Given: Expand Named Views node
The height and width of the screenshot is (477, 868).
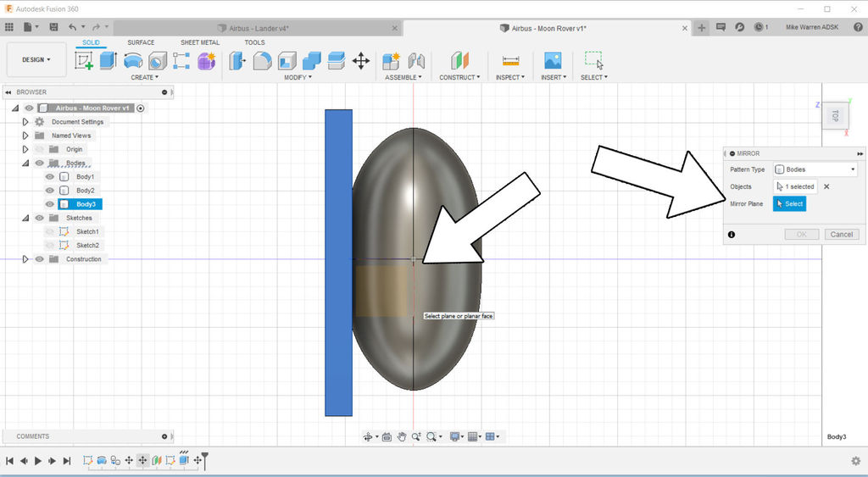Looking at the screenshot, I should (x=25, y=136).
